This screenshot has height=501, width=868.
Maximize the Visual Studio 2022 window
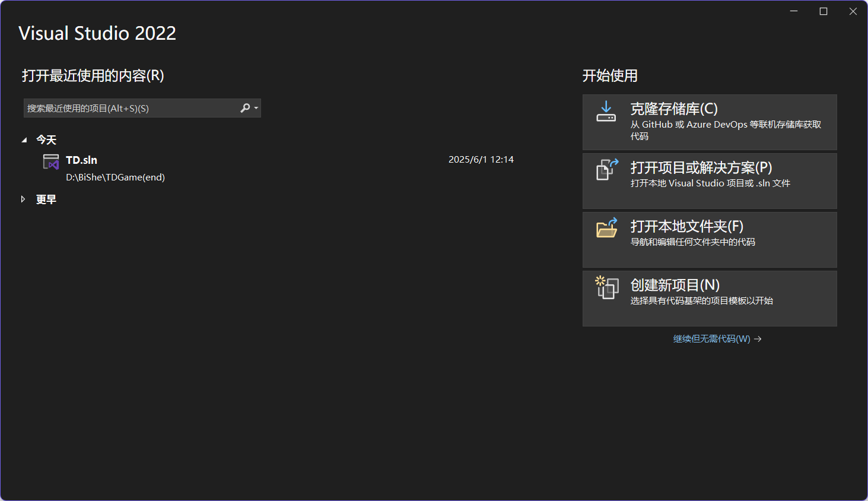(824, 11)
